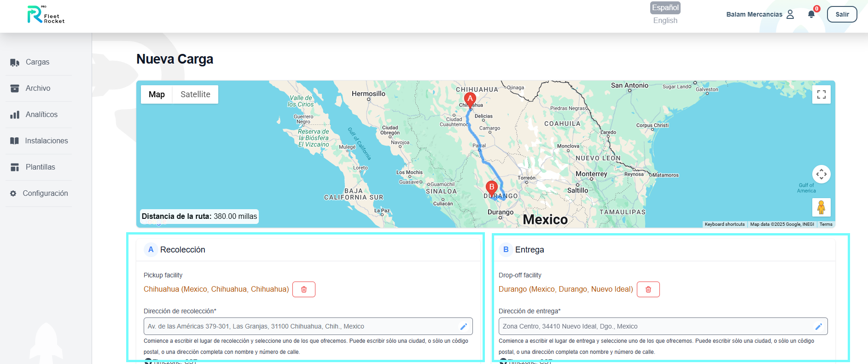Switch language to English
868x364 pixels.
tap(665, 20)
